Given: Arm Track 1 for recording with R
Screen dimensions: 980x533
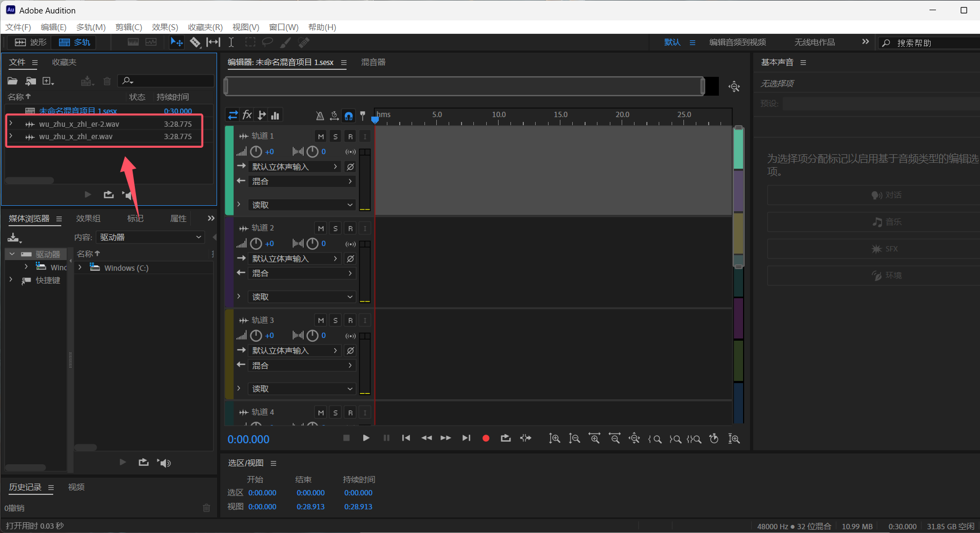Looking at the screenshot, I should (x=350, y=136).
